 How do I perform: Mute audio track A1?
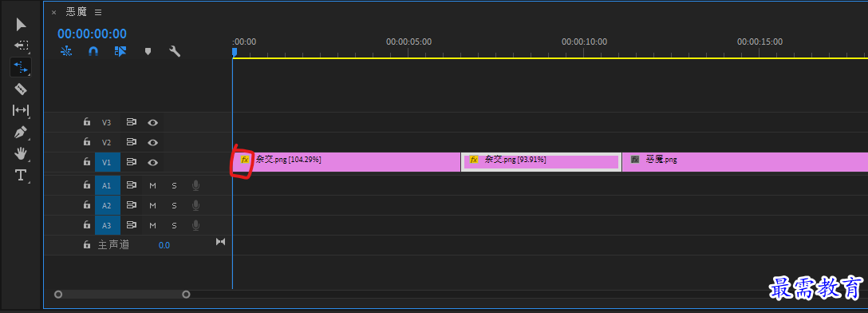click(153, 185)
